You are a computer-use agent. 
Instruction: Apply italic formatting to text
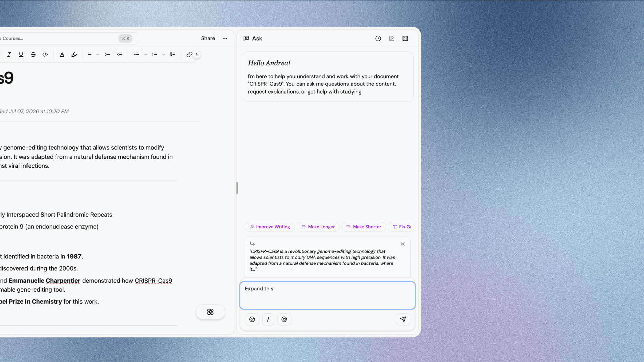click(x=9, y=54)
